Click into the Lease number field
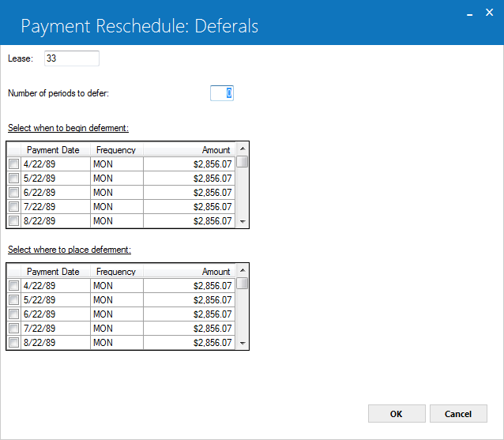 tap(72, 58)
